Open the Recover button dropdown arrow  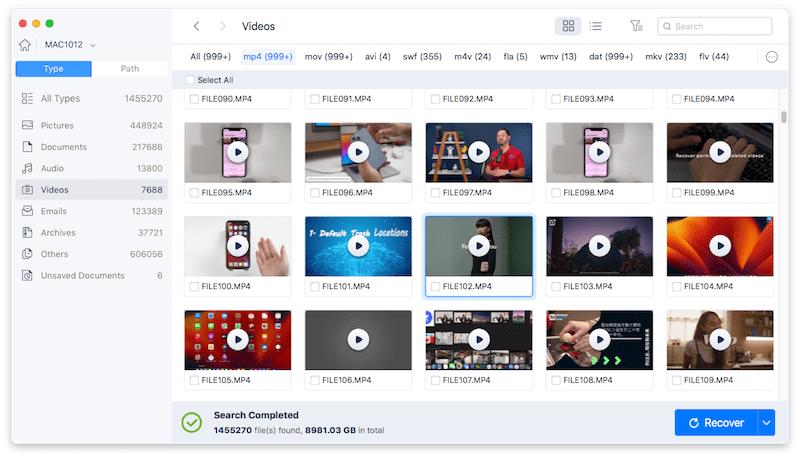point(767,423)
